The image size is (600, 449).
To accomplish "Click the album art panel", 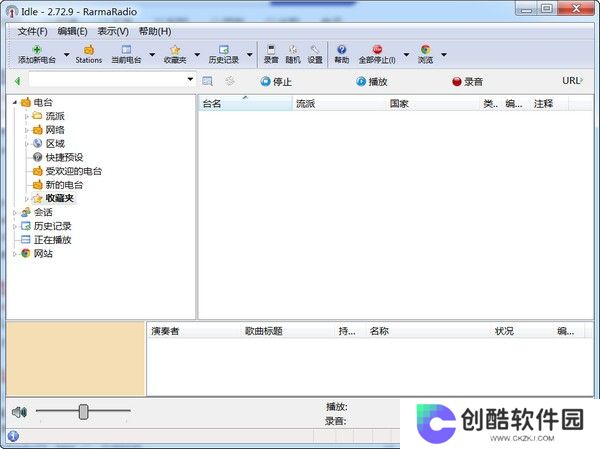I will tap(76, 359).
